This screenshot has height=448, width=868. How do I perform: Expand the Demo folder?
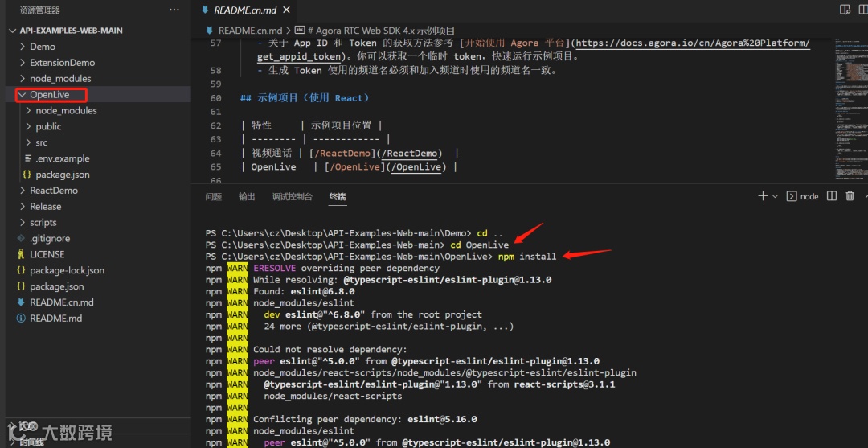pos(43,47)
